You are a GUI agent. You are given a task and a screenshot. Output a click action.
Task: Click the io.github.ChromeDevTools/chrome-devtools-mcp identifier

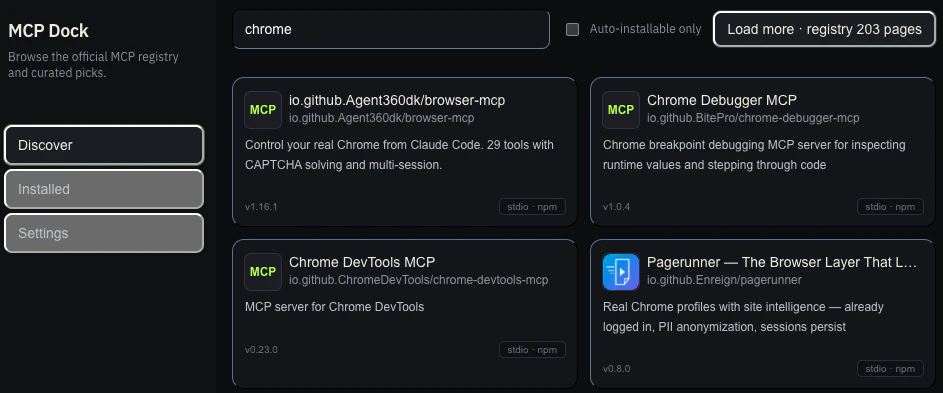click(419, 280)
